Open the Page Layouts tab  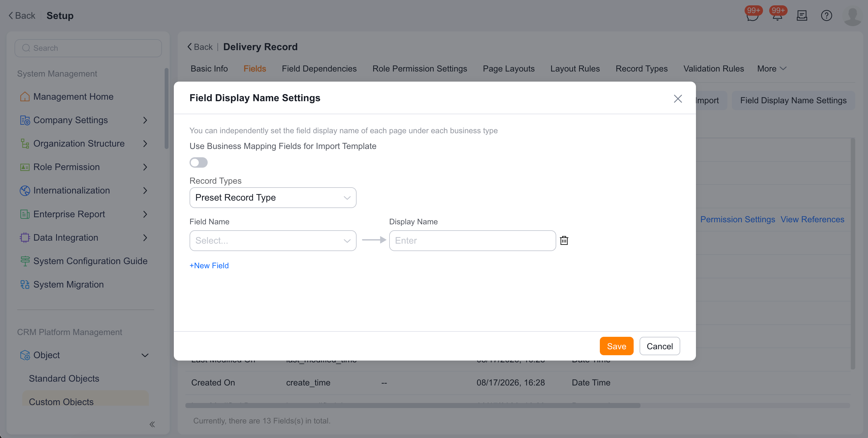click(x=508, y=69)
